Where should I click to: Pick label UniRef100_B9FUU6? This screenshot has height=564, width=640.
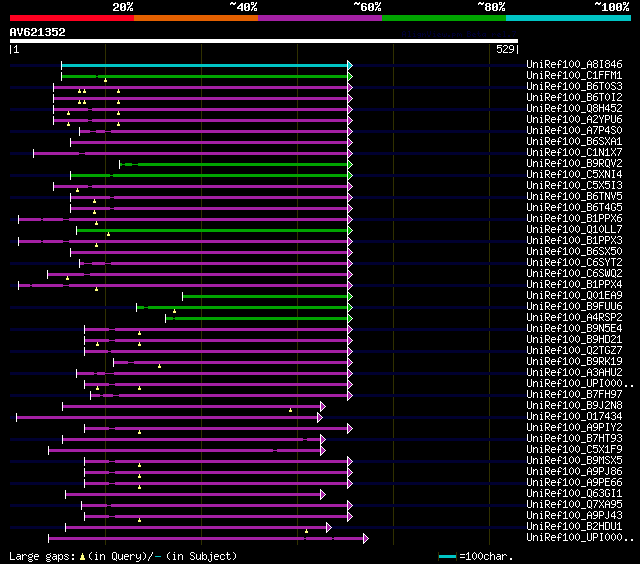(574, 307)
